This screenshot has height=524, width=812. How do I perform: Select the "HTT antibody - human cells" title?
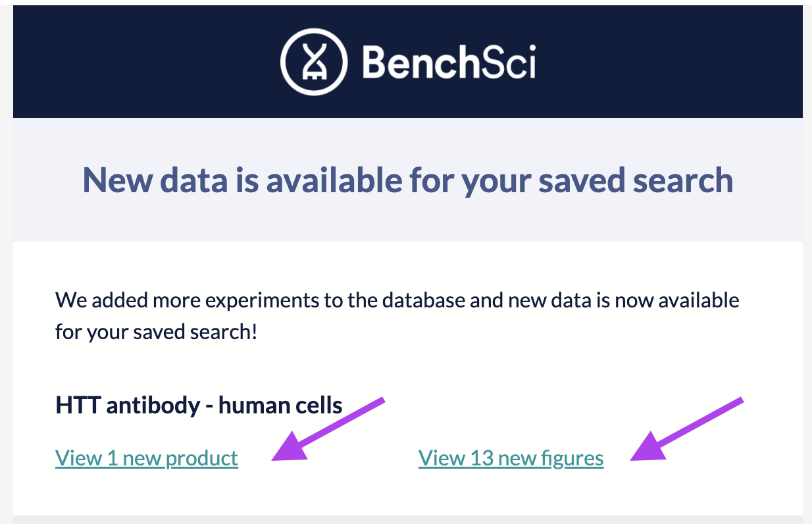point(199,405)
